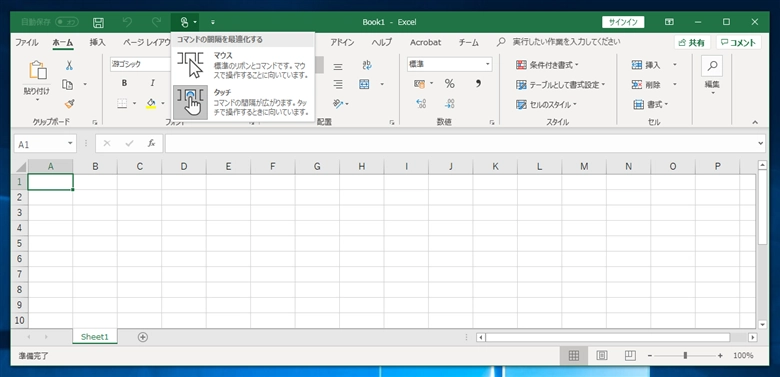This screenshot has height=377, width=780.
Task: Click the Percent Style icon
Action: pos(450,84)
